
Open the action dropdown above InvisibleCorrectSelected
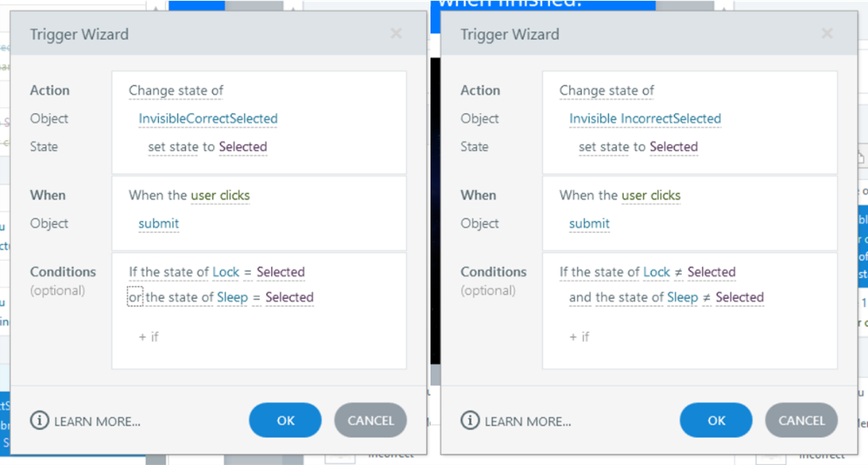[x=176, y=90]
